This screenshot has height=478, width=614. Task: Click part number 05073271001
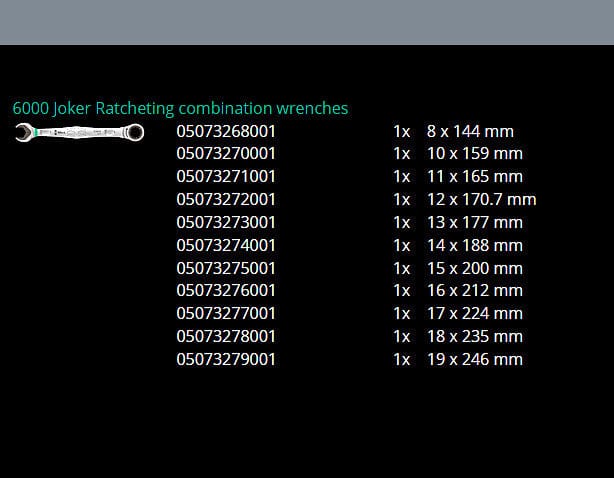226,177
